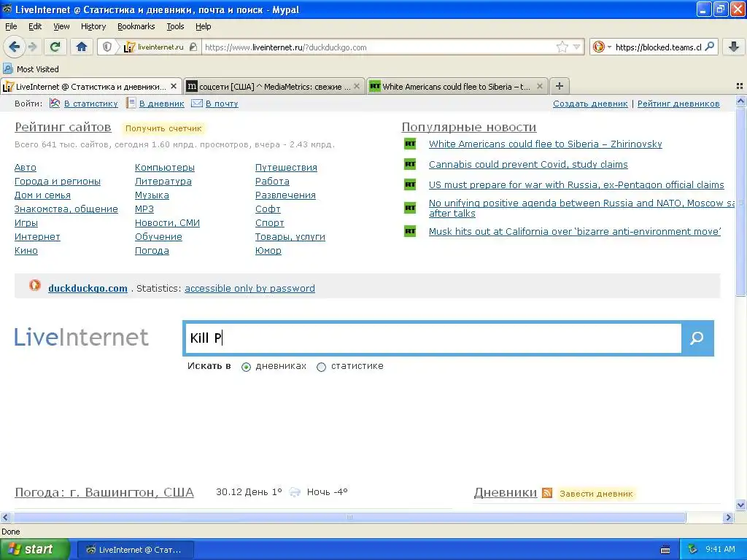Open the Most Visited bookmarks folder
Screen dimensions: 747x560
coord(31,69)
